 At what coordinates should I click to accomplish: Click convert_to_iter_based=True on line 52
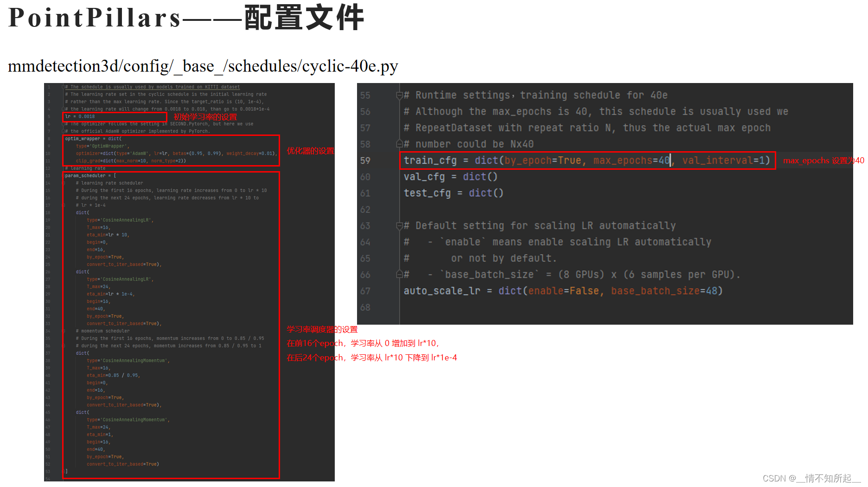[123, 464]
